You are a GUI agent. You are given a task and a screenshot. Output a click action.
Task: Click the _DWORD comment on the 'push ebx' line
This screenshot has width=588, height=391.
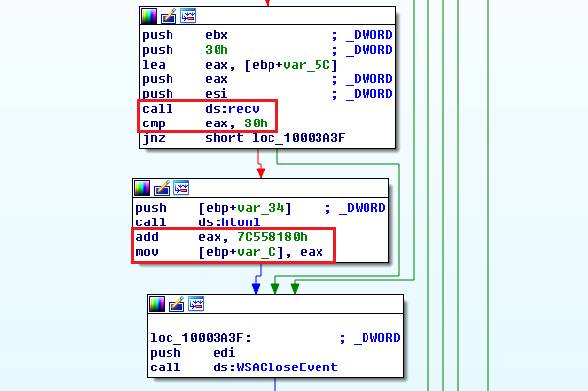pyautogui.click(x=363, y=35)
